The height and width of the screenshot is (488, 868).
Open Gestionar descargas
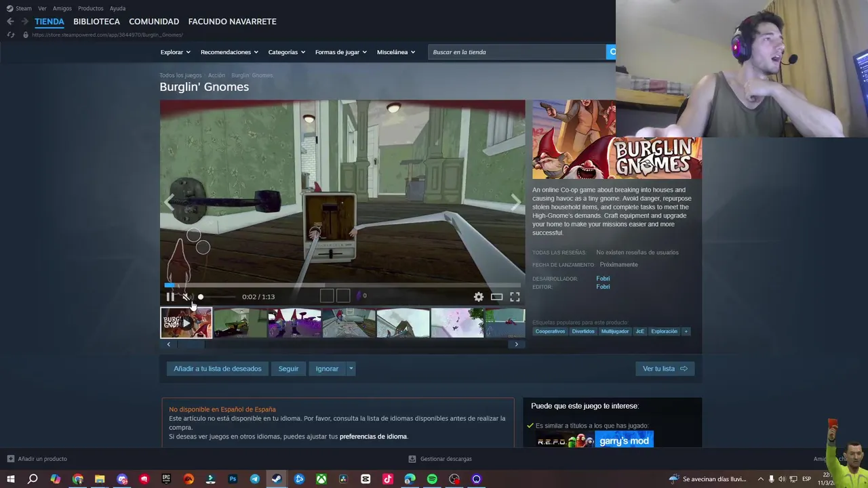pos(440,459)
